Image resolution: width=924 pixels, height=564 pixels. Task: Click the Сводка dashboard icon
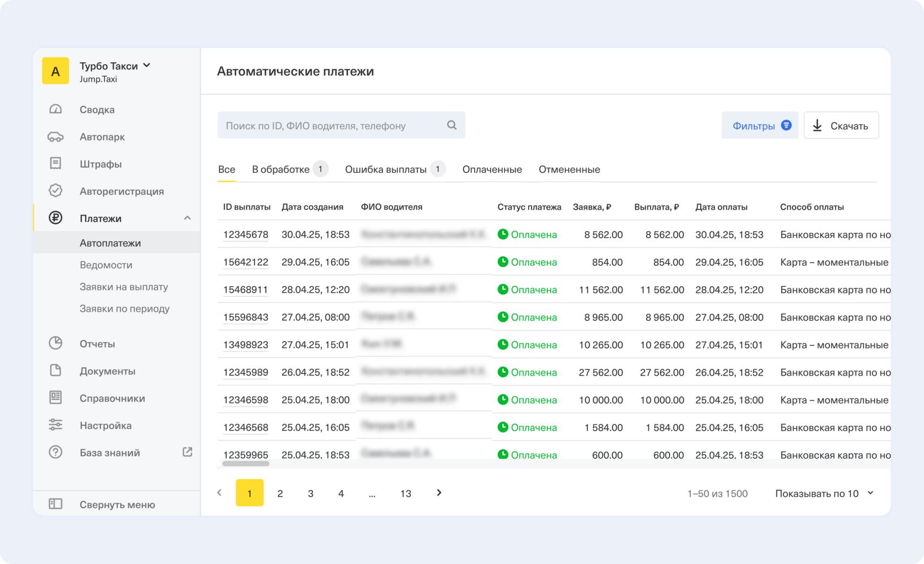click(56, 109)
